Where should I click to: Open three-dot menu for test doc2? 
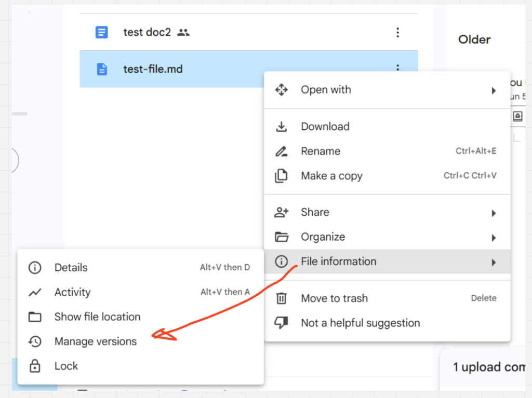(397, 33)
